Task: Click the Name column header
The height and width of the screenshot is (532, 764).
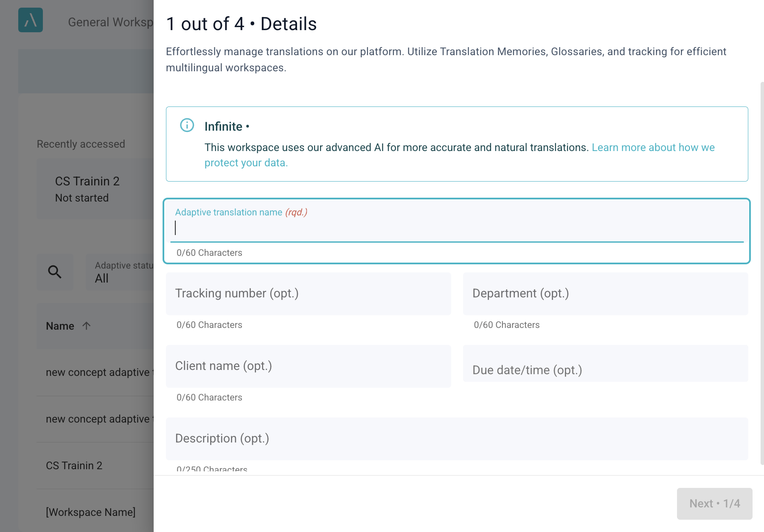Action: coord(60,326)
